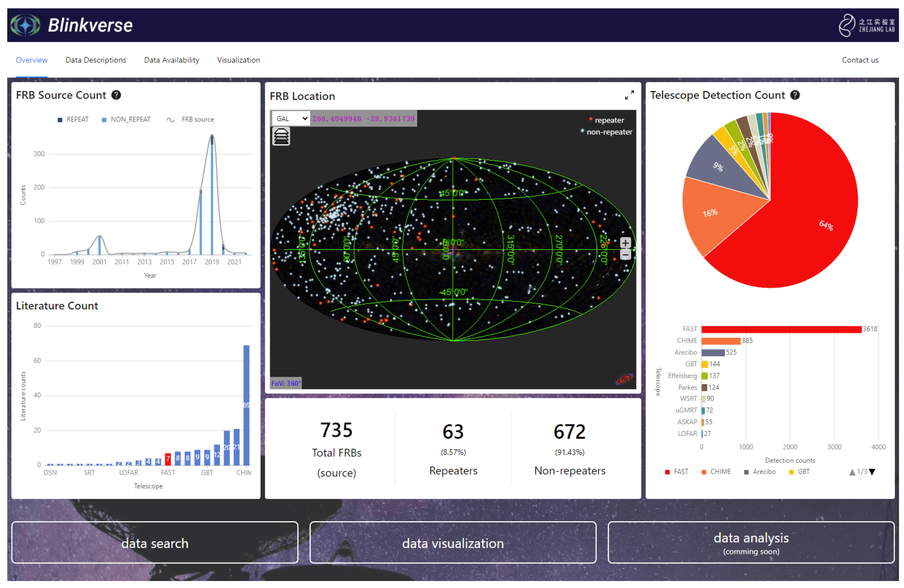Open the Visualization tab

click(238, 60)
